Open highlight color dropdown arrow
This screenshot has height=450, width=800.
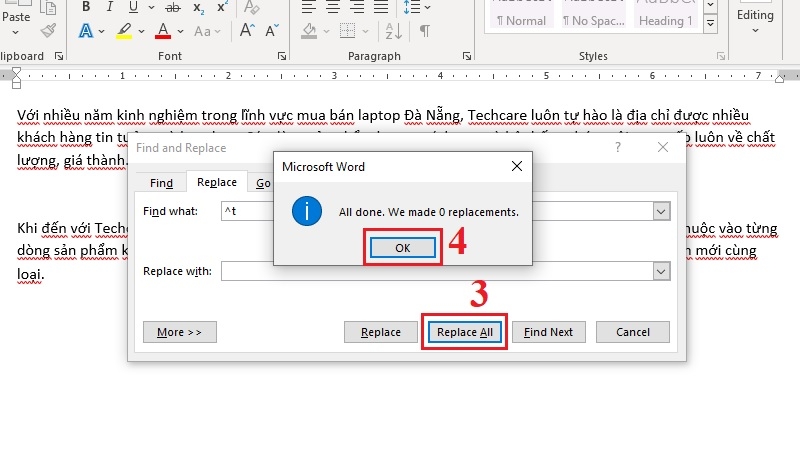click(x=141, y=32)
